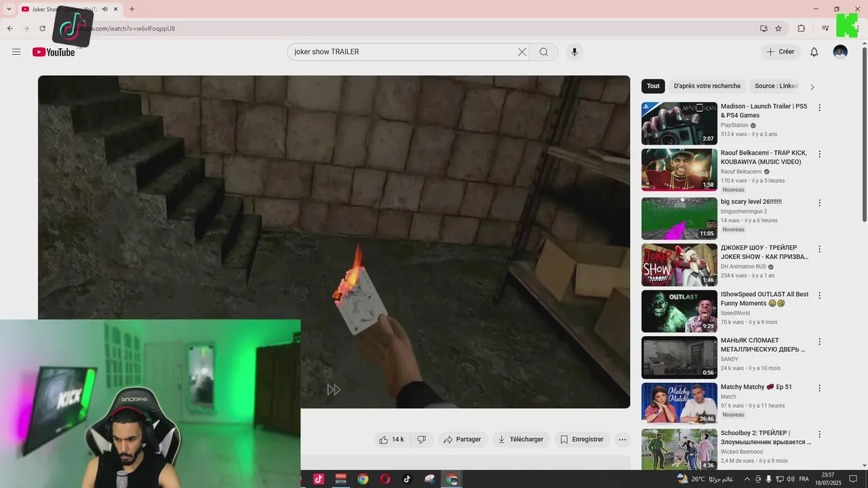This screenshot has height=488, width=868.
Task: Open options menu for МАНЬЯК СЛОМАЕТ video
Action: (819, 342)
